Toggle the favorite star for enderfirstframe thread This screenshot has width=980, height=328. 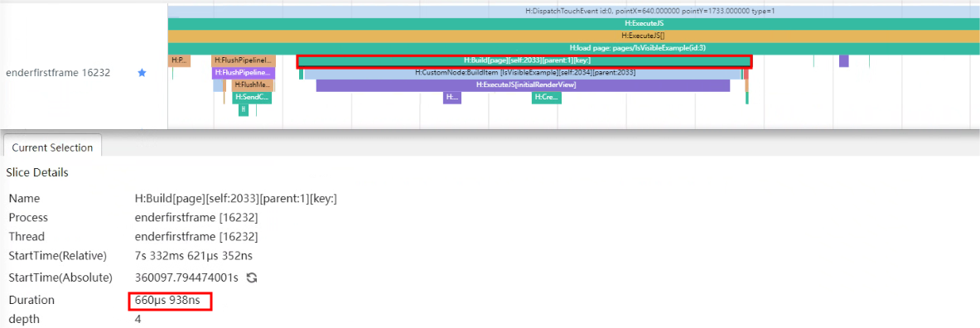tap(142, 73)
